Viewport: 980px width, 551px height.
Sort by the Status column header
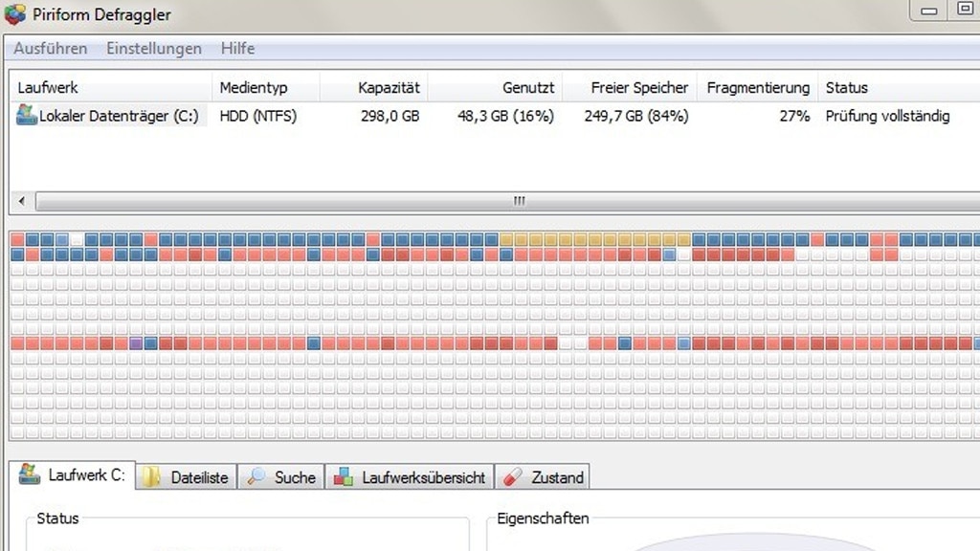(899, 87)
